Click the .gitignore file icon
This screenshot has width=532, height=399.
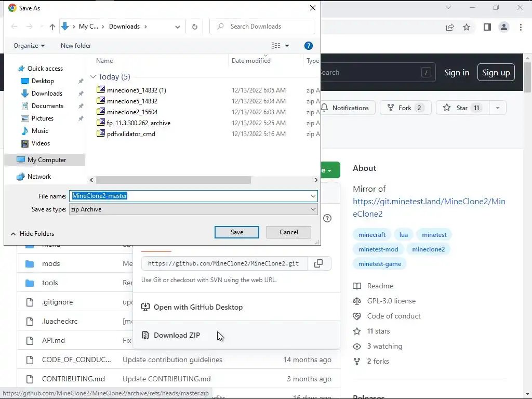coord(30,302)
